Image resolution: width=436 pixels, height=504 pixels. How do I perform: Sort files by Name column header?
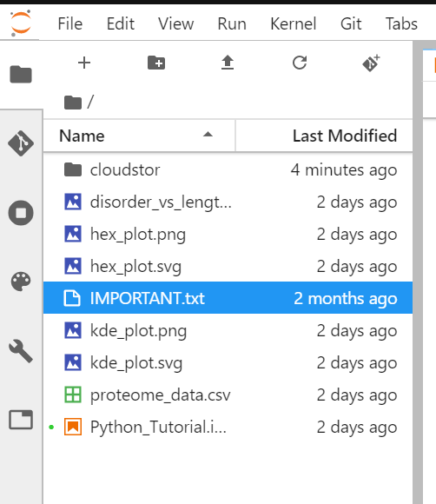click(139, 136)
